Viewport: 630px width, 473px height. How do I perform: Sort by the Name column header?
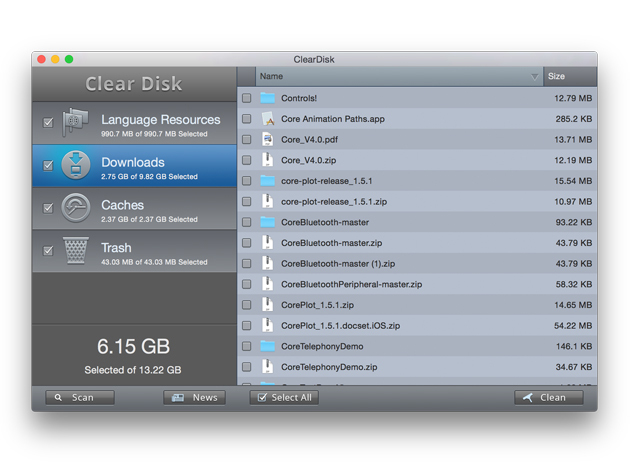(x=399, y=76)
